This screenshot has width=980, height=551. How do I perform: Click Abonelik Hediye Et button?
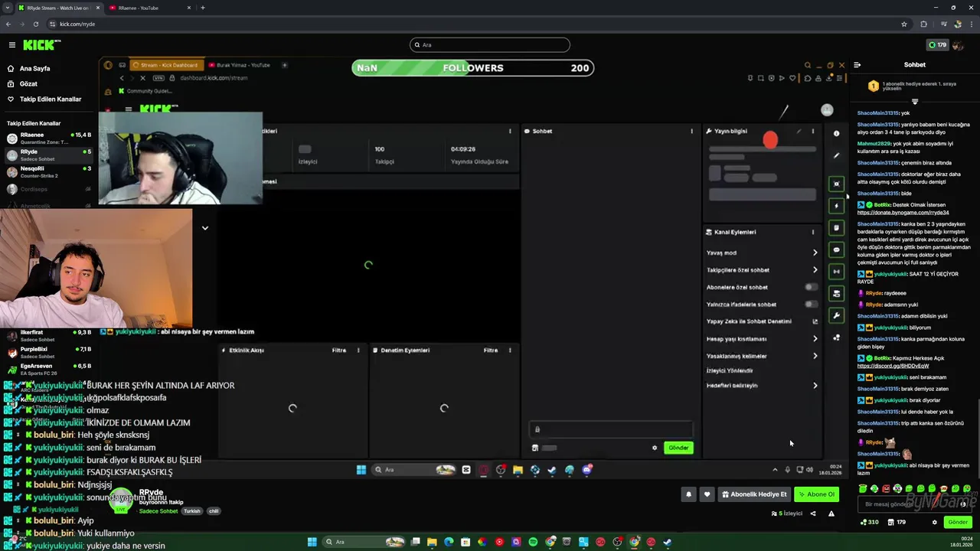tap(754, 494)
